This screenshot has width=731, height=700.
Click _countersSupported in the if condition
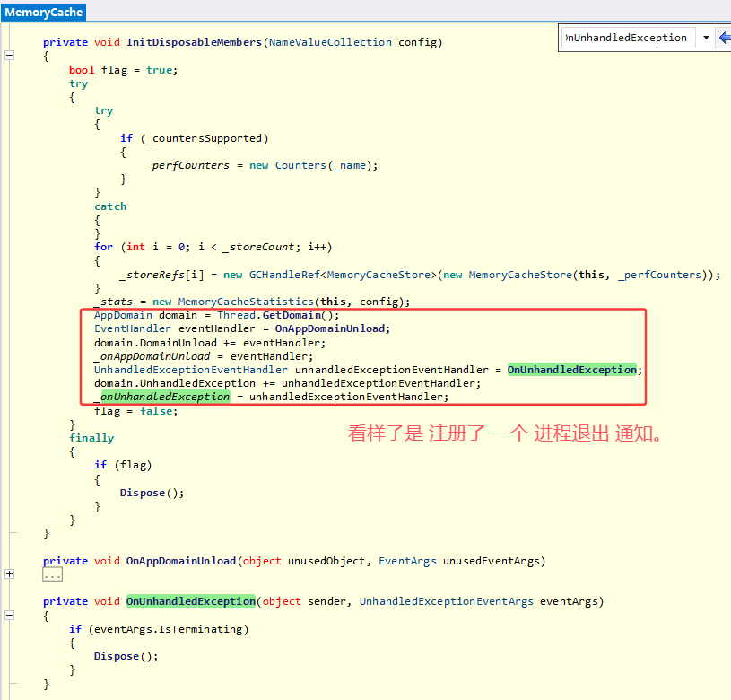(204, 138)
